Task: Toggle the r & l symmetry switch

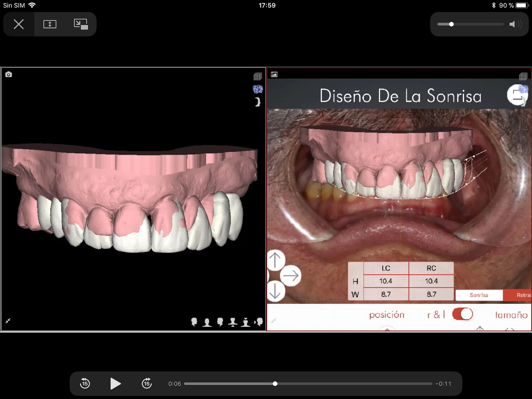Action: (x=463, y=314)
